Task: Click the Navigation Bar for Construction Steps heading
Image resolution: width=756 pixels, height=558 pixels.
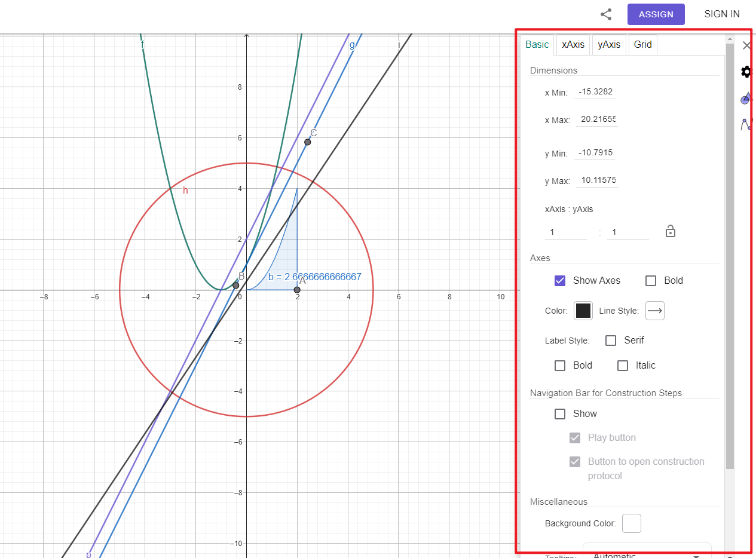Action: (606, 393)
